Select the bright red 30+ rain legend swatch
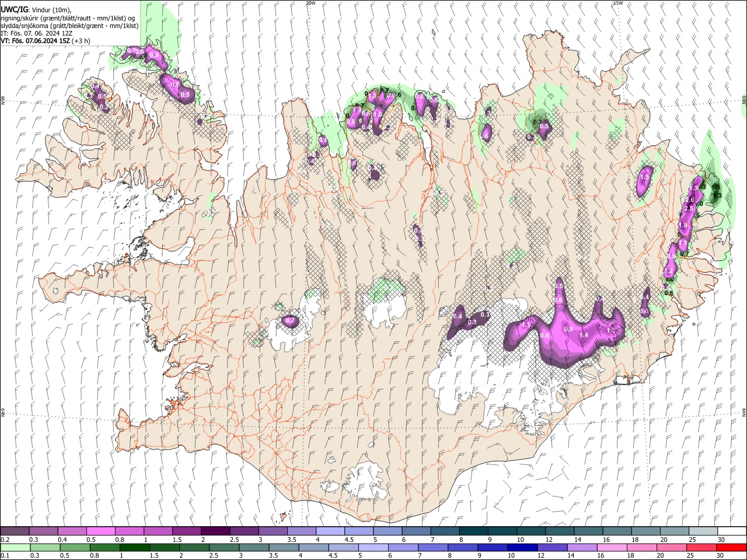 (x=732, y=547)
